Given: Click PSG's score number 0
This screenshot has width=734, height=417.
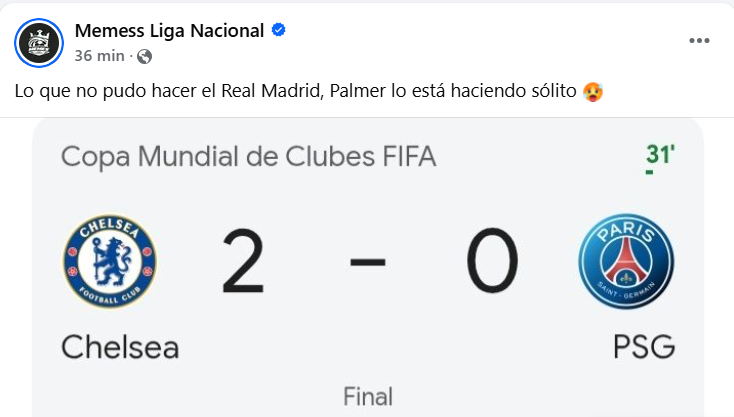Looking at the screenshot, I should [x=492, y=262].
